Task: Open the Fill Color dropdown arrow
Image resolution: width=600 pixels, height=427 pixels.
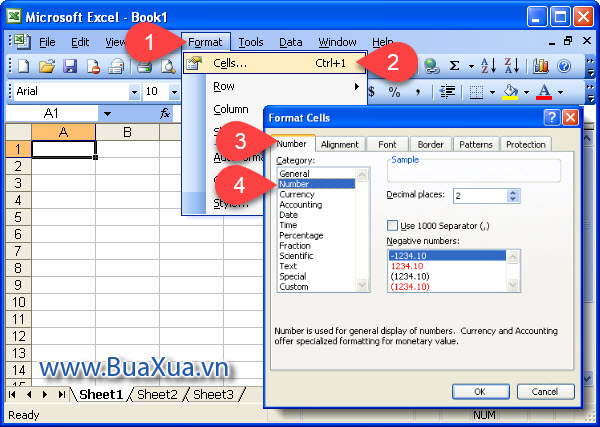Action: [527, 92]
